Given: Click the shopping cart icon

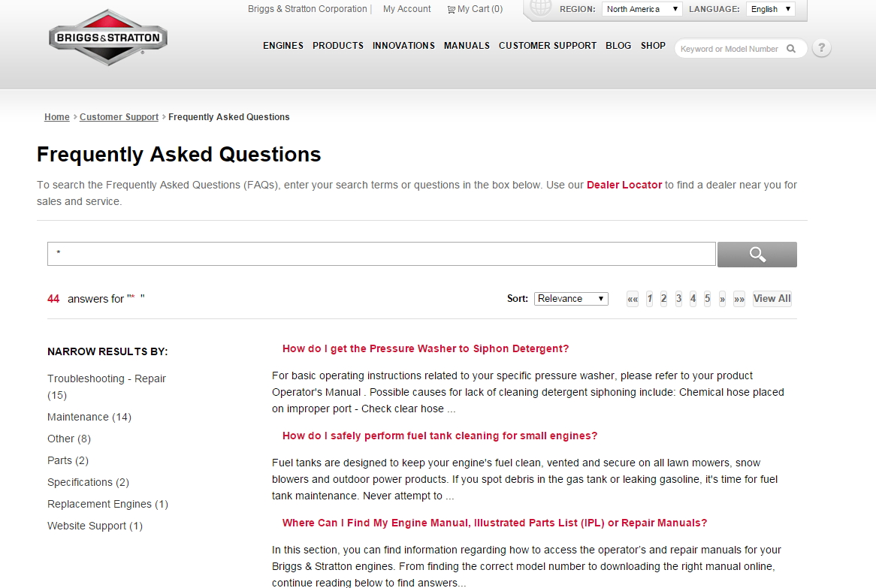Looking at the screenshot, I should pyautogui.click(x=452, y=10).
